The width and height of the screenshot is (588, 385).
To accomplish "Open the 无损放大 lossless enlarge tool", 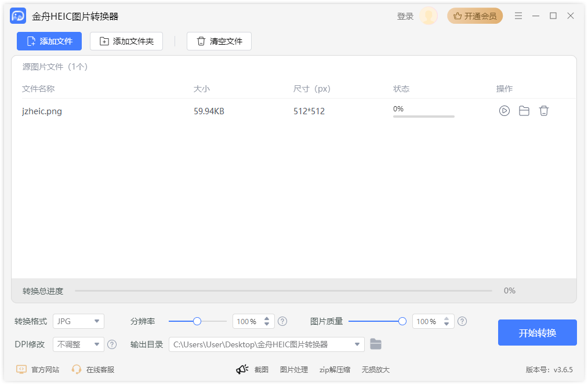I will 376,369.
